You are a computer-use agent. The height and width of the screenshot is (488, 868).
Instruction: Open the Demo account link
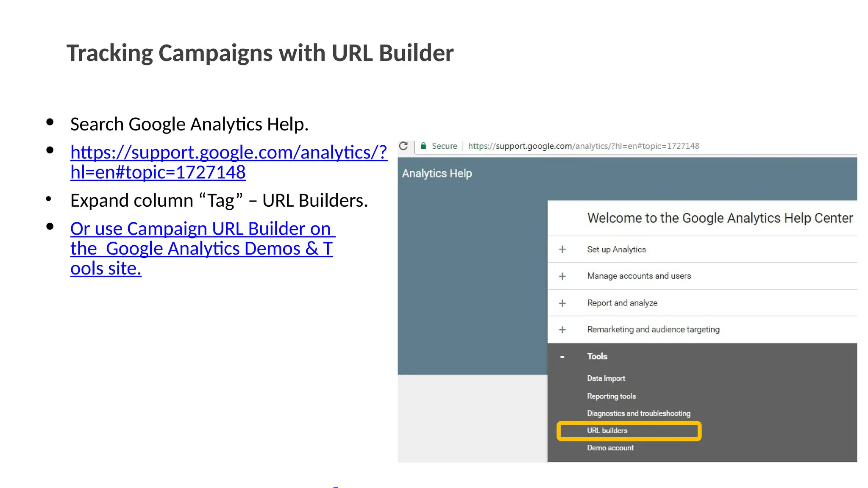coord(610,448)
